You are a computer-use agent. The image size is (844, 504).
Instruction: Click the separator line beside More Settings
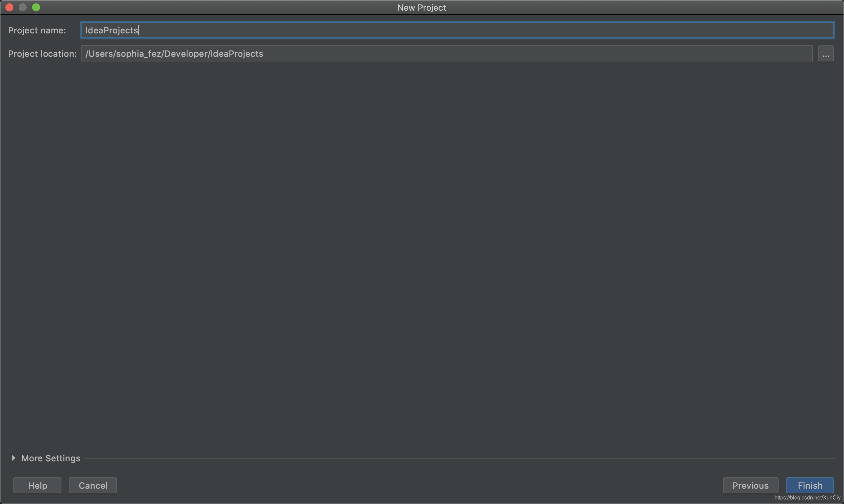[458, 458]
